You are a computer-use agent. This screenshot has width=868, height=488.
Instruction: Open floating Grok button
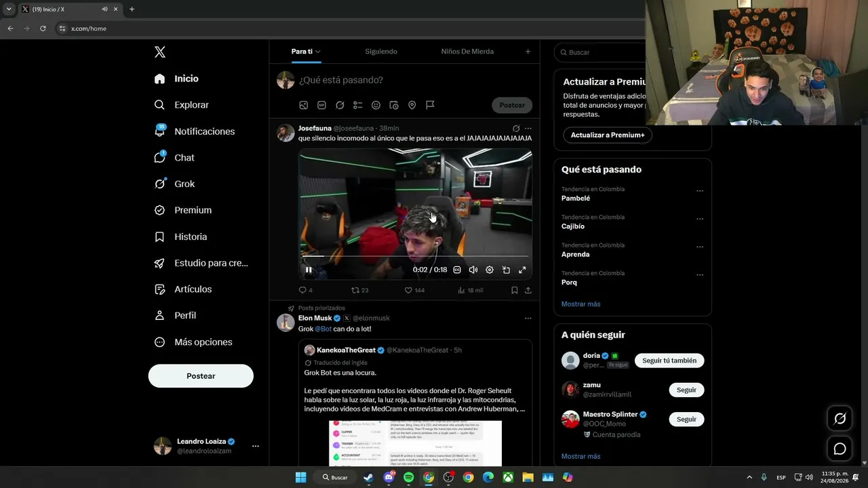[840, 418]
